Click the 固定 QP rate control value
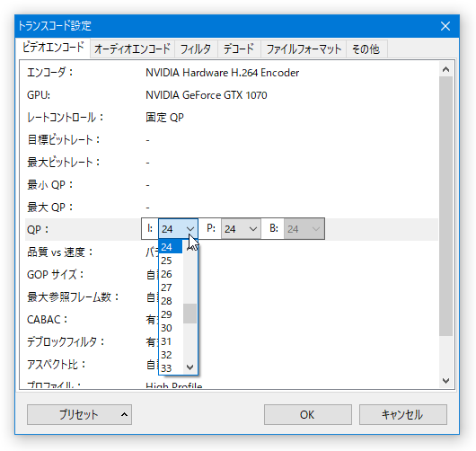 tap(165, 118)
